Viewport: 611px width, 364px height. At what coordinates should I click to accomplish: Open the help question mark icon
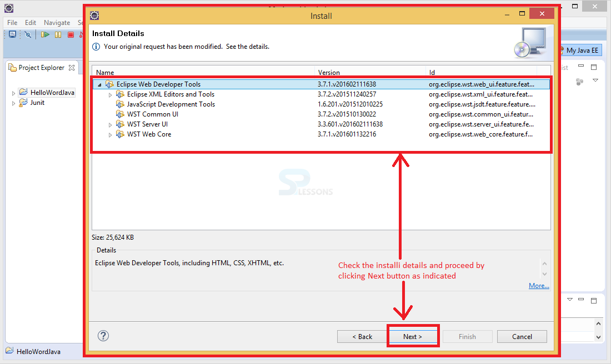pyautogui.click(x=103, y=336)
